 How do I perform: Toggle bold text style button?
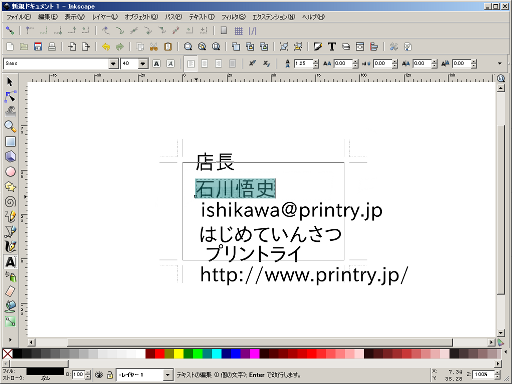click(157, 63)
